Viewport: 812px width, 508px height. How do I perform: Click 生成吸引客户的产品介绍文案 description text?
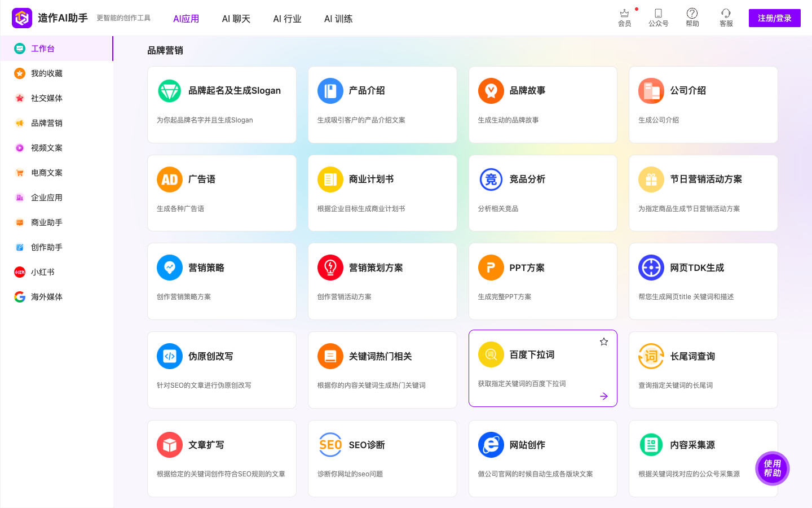(361, 120)
